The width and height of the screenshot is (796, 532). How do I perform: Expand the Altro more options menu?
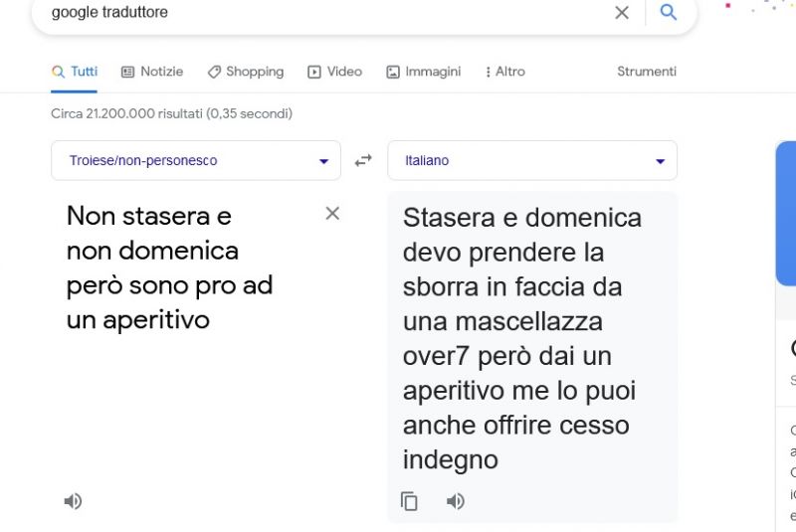tap(504, 72)
